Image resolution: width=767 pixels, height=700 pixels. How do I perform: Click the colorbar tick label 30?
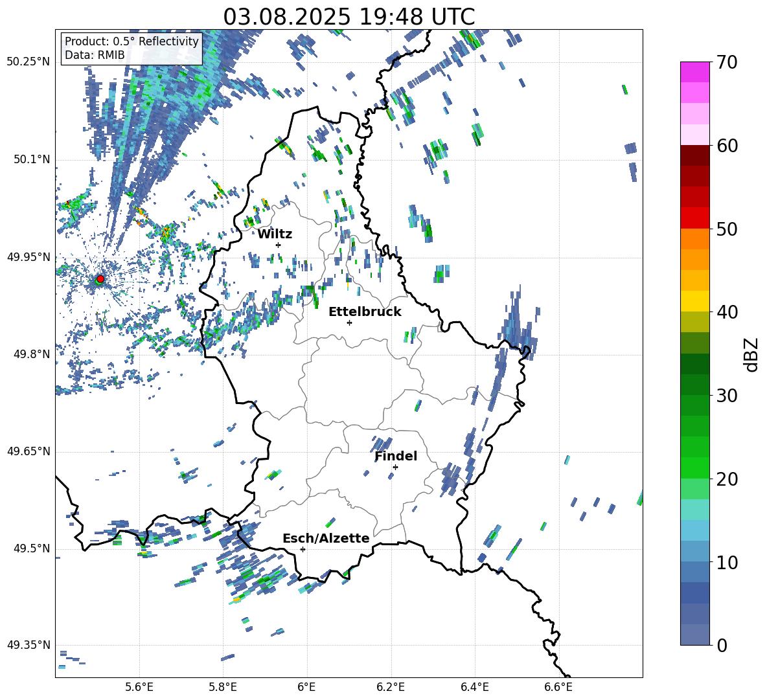tap(727, 396)
